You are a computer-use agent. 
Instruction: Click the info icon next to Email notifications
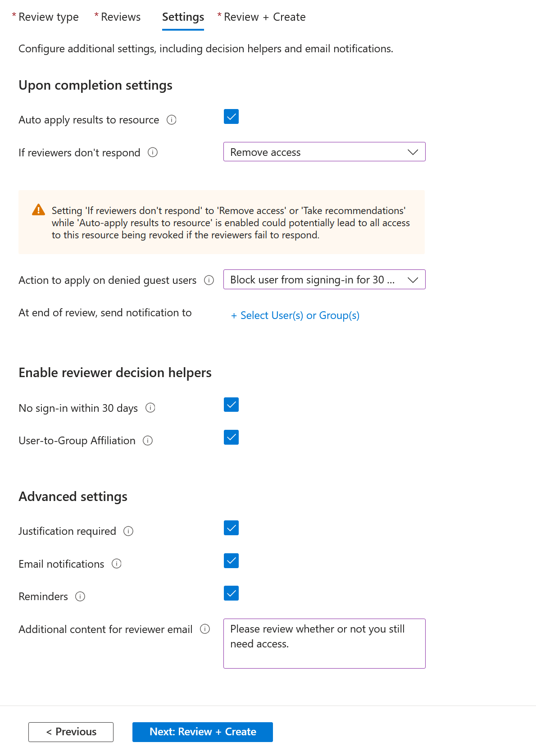(x=116, y=564)
